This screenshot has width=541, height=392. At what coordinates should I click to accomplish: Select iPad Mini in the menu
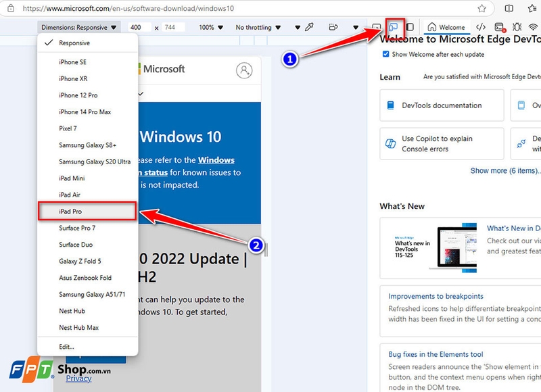(88, 178)
